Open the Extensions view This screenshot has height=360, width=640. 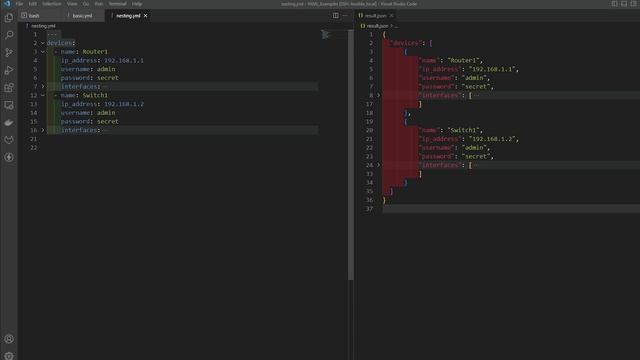point(9,88)
